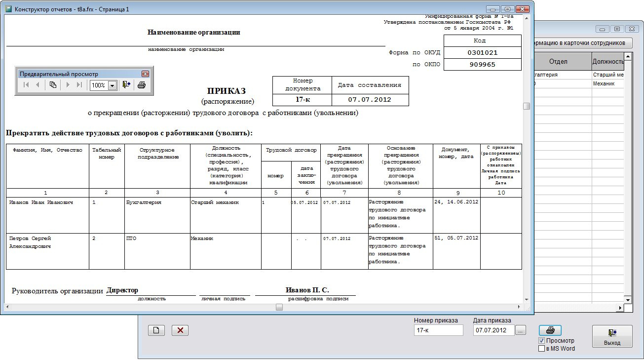Click the report horizontal scrollbar thumb

279,307
